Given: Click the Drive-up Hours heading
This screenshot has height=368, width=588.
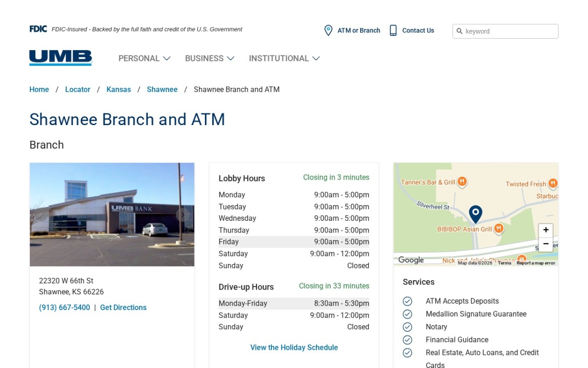Looking at the screenshot, I should [246, 287].
